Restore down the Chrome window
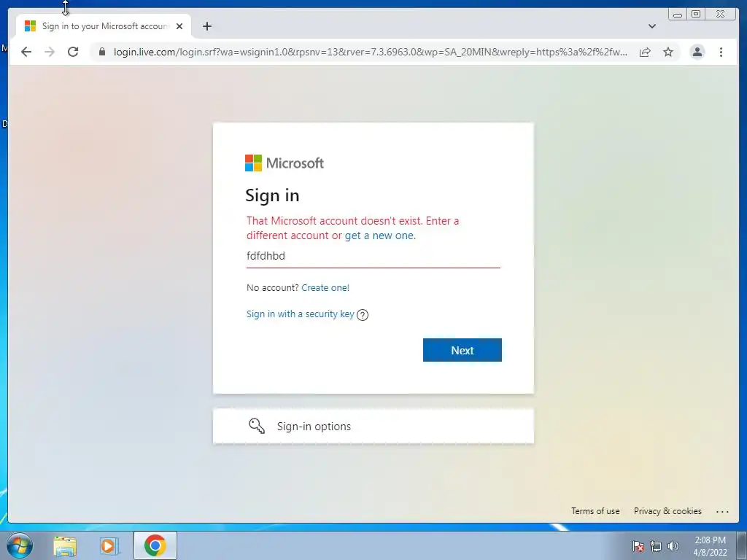Image resolution: width=747 pixels, height=560 pixels. [696, 15]
